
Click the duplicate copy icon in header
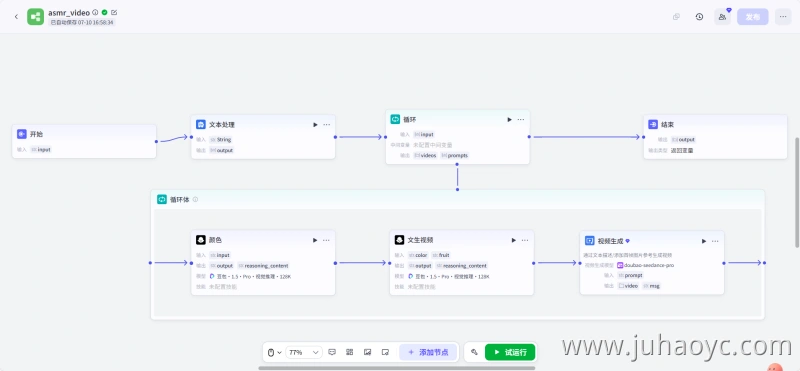(x=677, y=17)
